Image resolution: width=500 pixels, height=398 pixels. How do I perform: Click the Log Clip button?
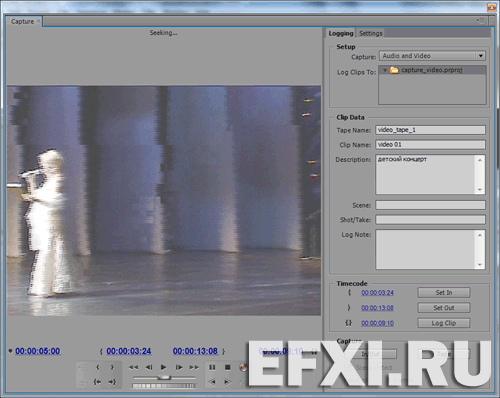(444, 323)
